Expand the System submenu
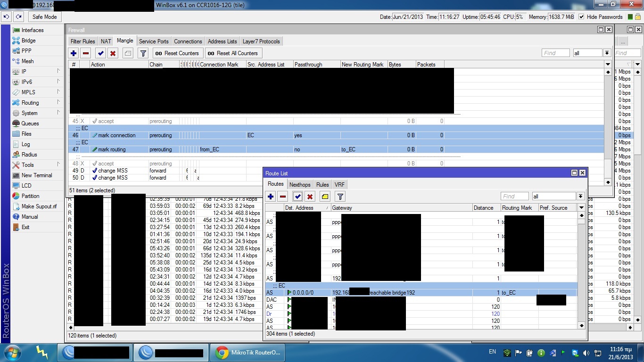The width and height of the screenshot is (644, 362). click(37, 113)
